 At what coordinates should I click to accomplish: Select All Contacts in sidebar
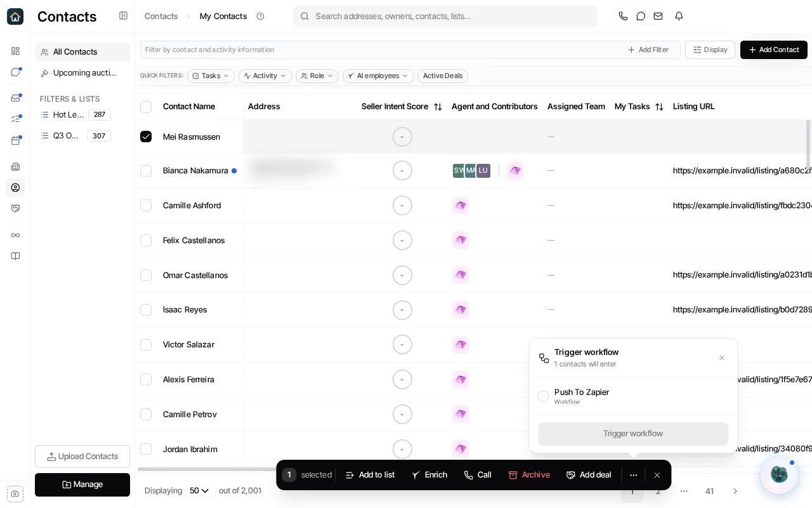[82, 52]
